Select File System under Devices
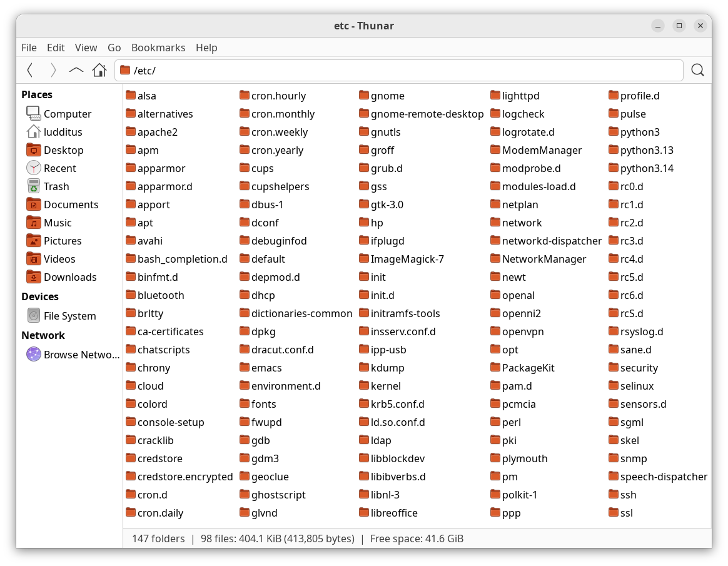 tap(69, 316)
